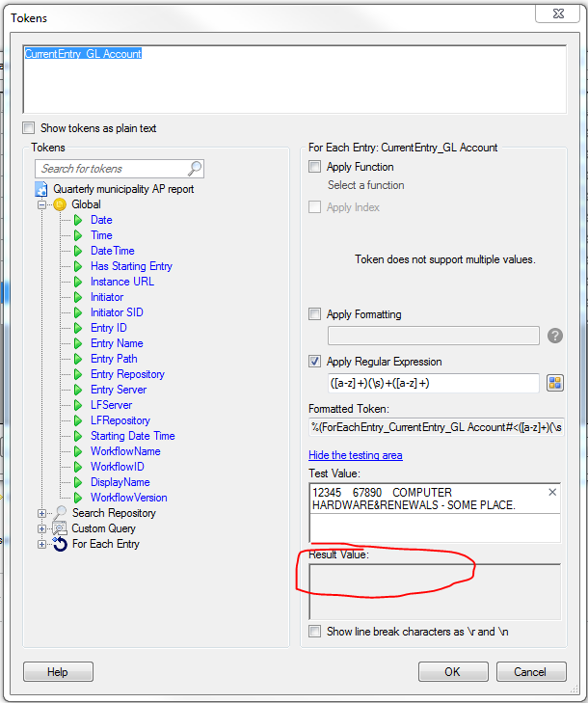Select the Entry Path token label

click(114, 359)
